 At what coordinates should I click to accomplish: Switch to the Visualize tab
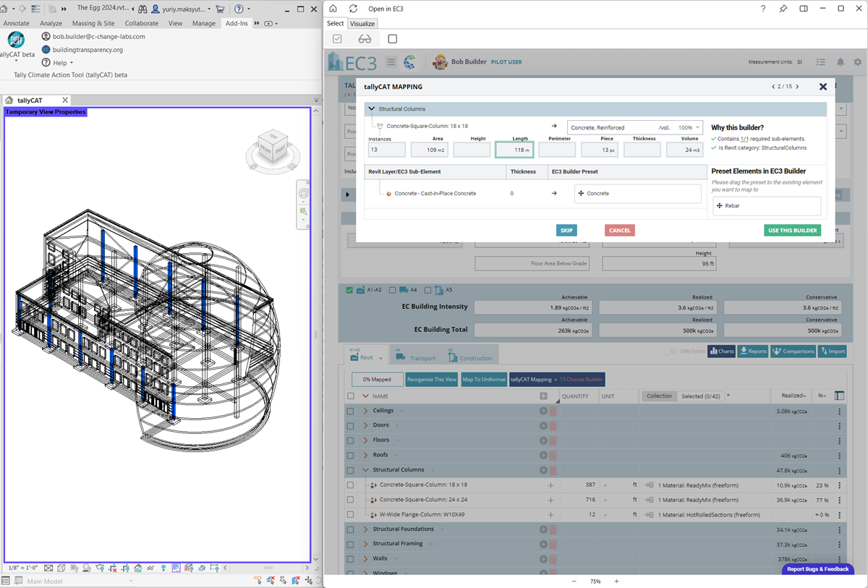[363, 24]
